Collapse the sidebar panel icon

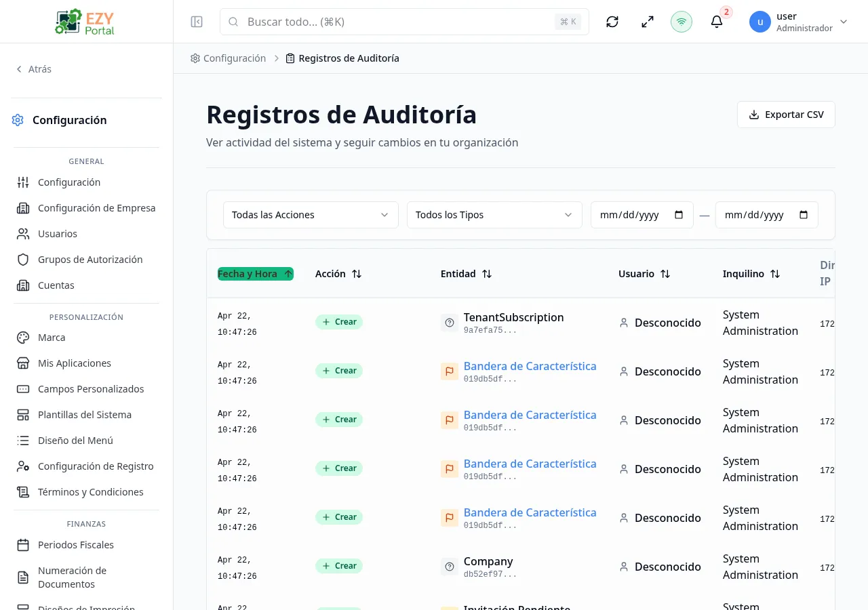tap(197, 22)
